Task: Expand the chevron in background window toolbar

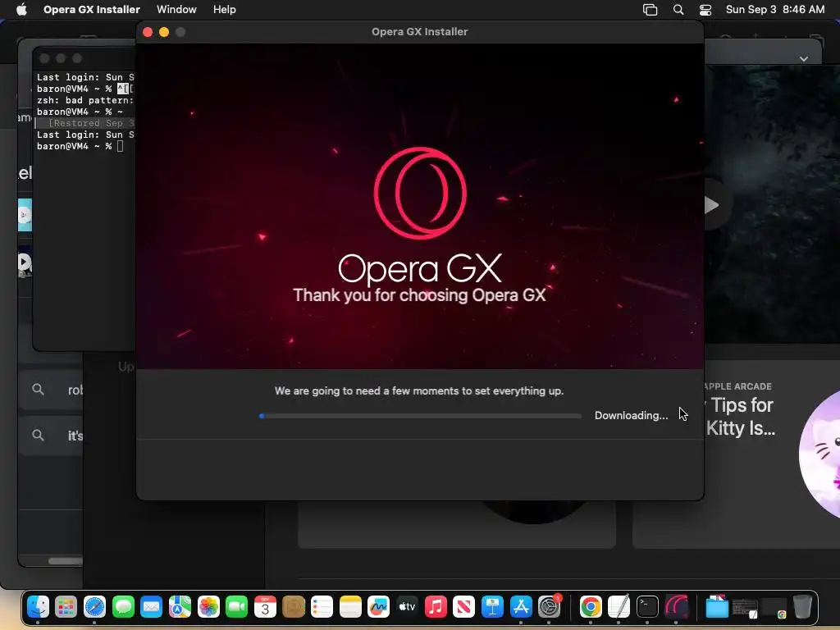Action: (x=804, y=58)
